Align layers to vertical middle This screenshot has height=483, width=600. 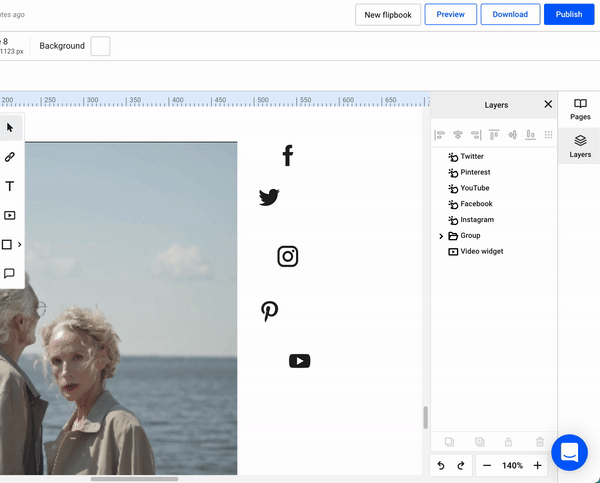512,135
